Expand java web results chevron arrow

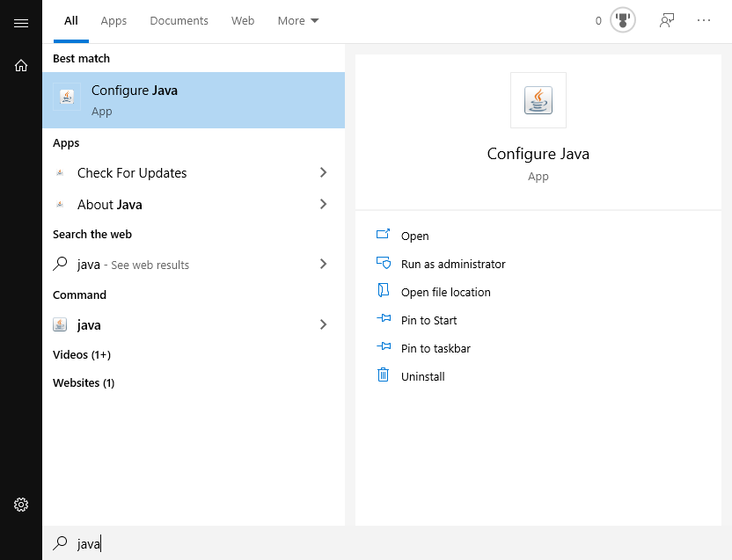point(323,264)
